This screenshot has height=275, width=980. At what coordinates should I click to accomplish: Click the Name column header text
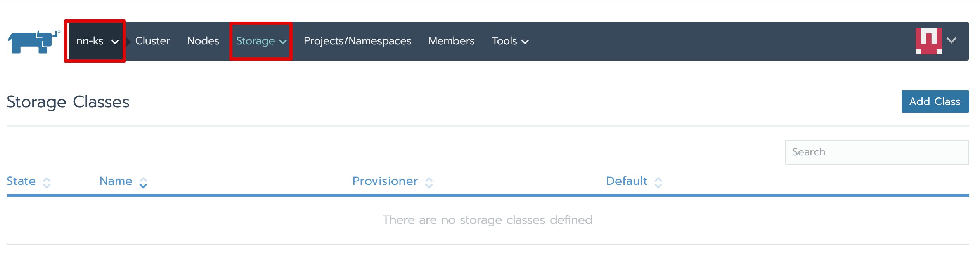point(116,181)
